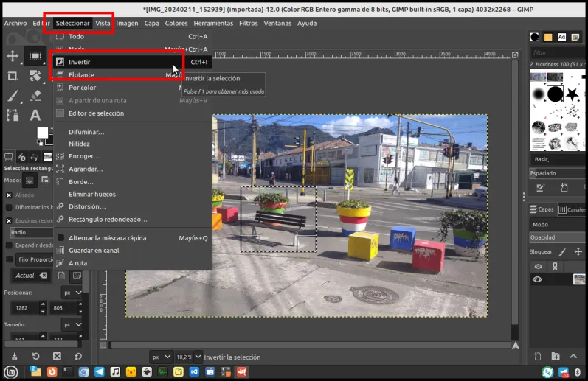Enable the Fijo checkbox

click(9, 259)
